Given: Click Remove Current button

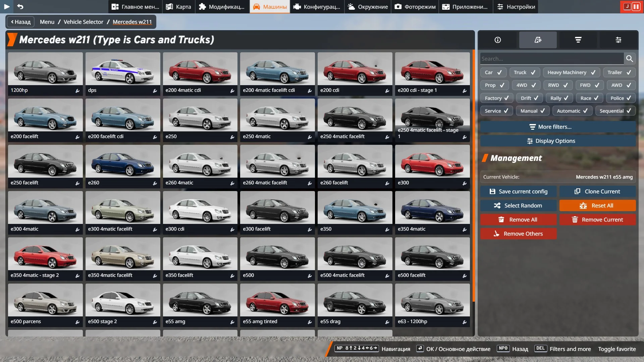Looking at the screenshot, I should 597,220.
